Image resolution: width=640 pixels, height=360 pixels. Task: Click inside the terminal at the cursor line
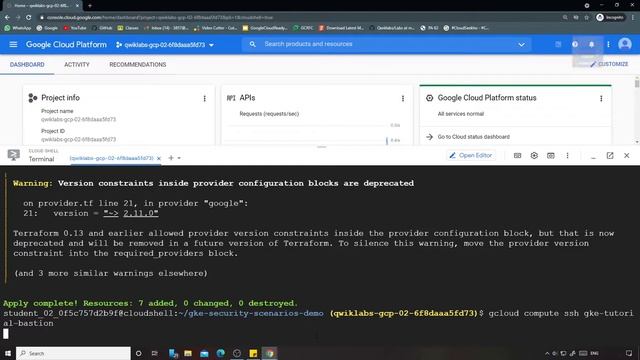pos(6,333)
